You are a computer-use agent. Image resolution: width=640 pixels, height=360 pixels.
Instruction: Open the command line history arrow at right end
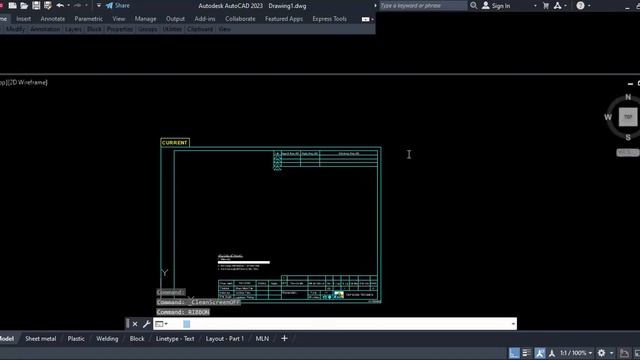513,324
